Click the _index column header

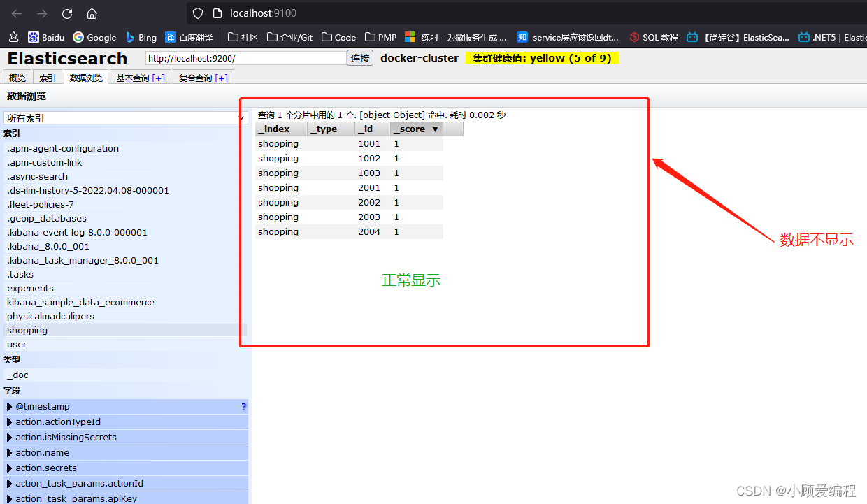(281, 129)
